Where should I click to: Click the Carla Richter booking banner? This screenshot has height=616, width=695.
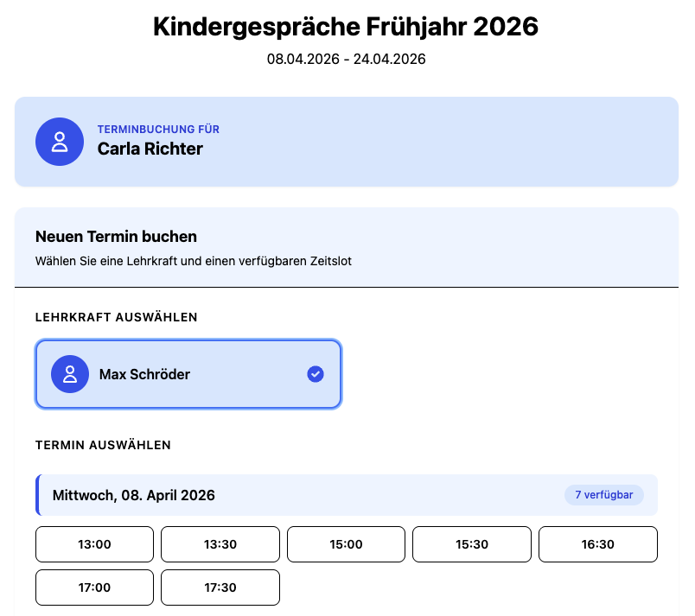tap(347, 142)
